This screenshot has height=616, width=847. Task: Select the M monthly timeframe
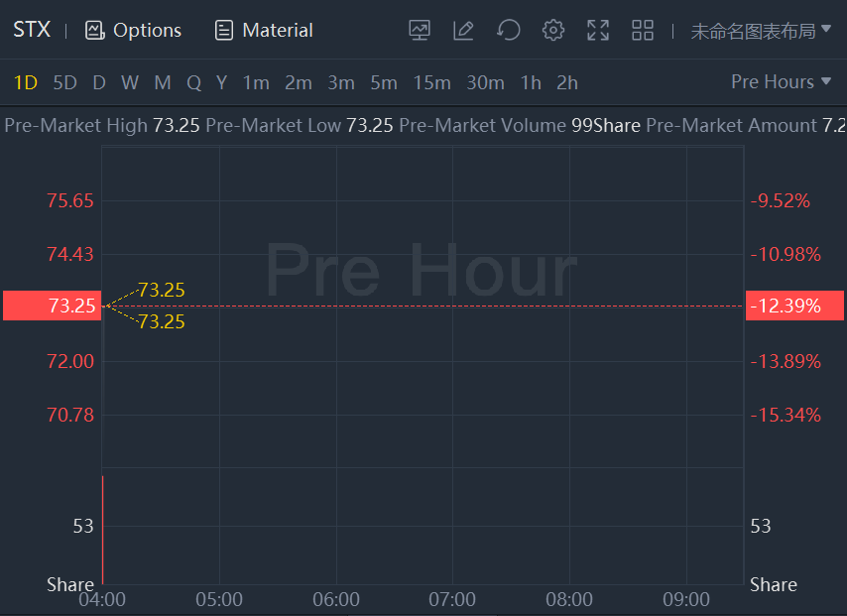pos(163,82)
